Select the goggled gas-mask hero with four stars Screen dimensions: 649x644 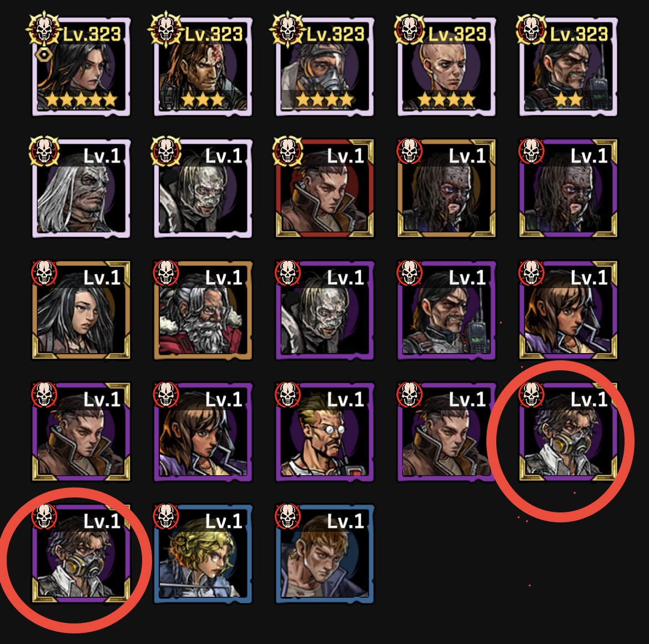[324, 67]
